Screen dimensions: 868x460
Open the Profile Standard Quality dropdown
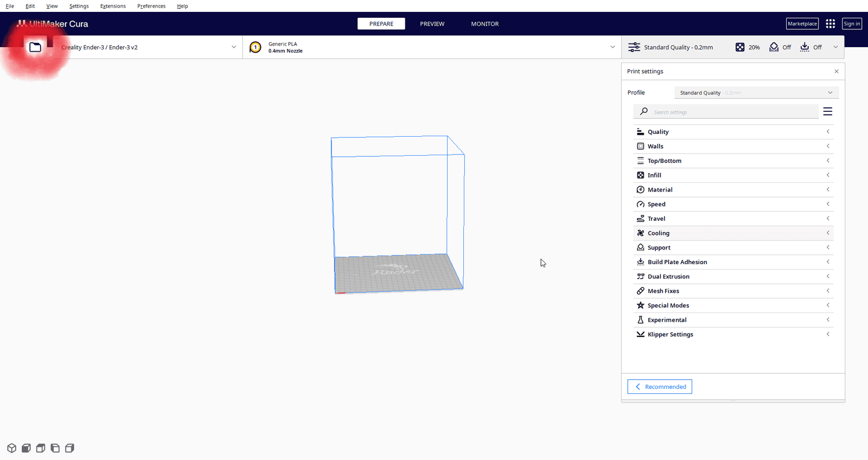tap(756, 93)
